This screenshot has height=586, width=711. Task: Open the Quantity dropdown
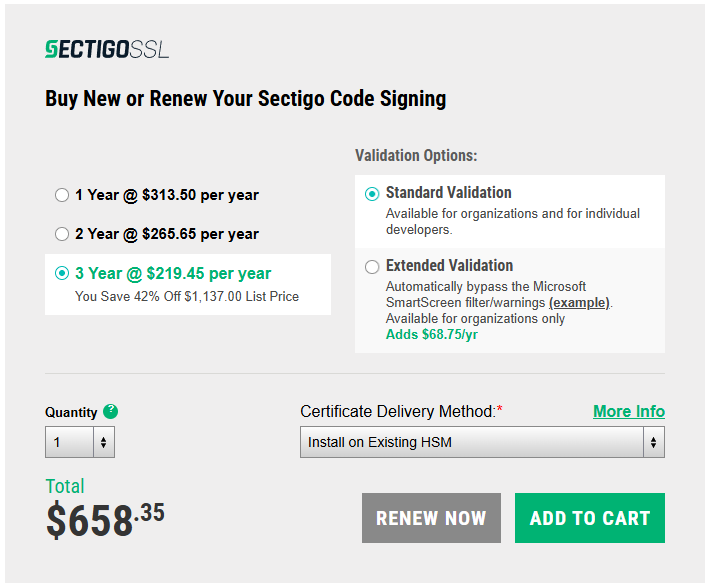(80, 442)
